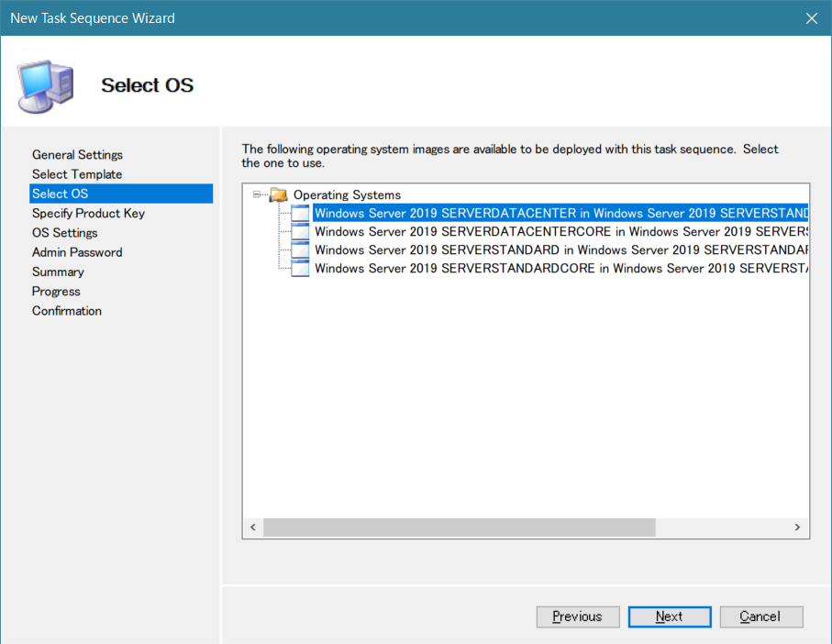Select Windows Server 2019 SERVERSTANDARD image
The height and width of the screenshot is (644, 832).
[561, 250]
